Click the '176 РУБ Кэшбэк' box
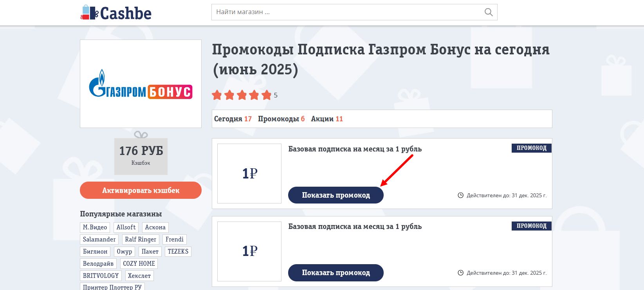 click(x=141, y=156)
